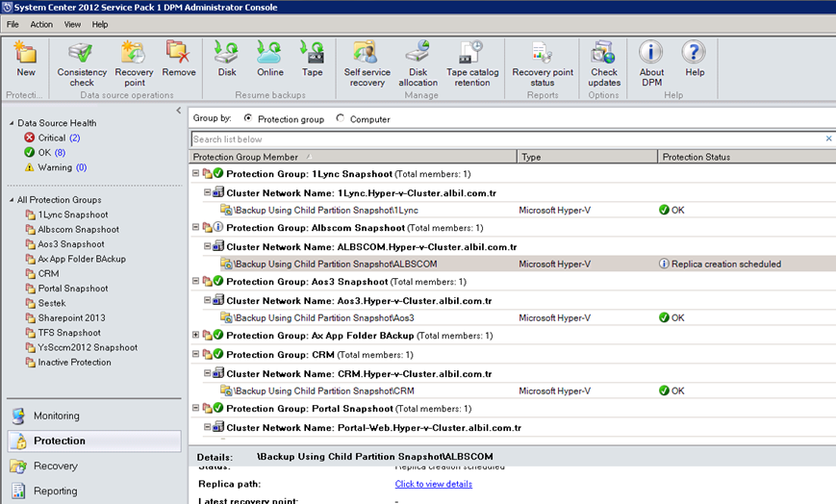The height and width of the screenshot is (504, 836).
Task: Select the Sestek protection group
Action: click(46, 303)
